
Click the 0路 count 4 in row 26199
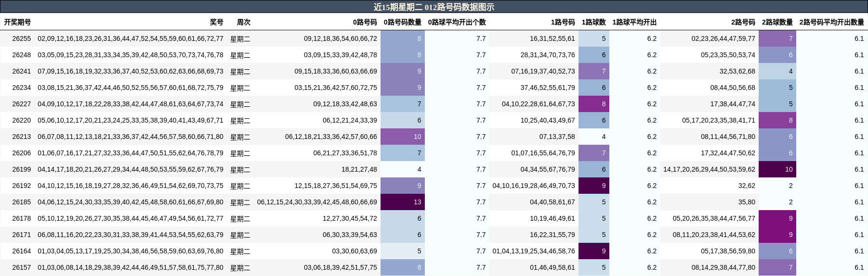[x=403, y=169]
